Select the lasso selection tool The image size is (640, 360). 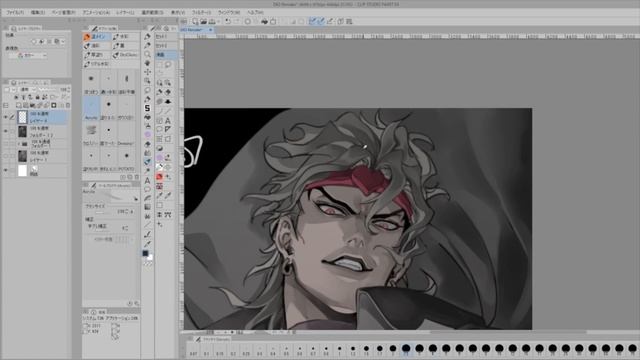(147, 90)
